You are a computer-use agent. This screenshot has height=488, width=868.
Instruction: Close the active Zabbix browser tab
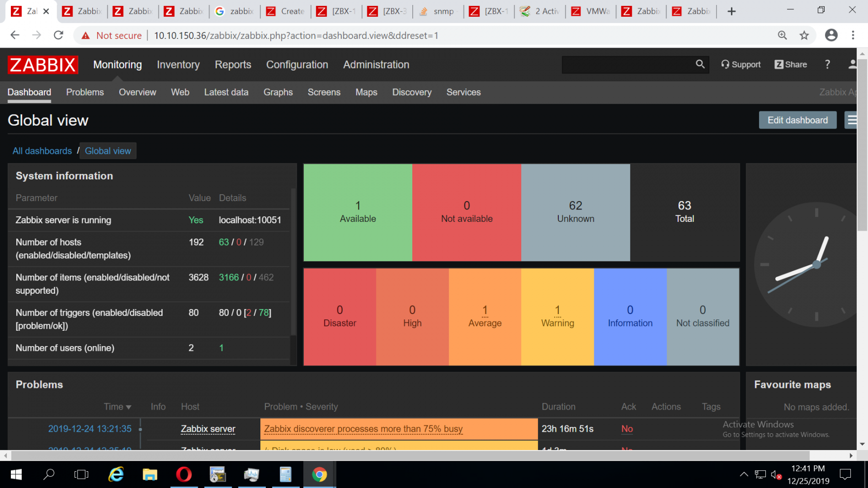click(x=46, y=11)
